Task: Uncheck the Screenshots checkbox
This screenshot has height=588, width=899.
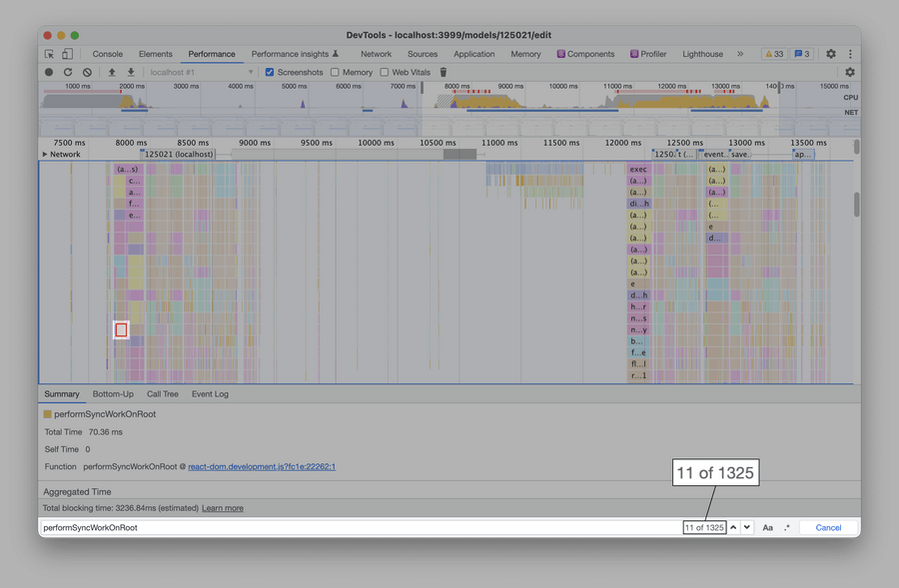Action: pos(270,72)
